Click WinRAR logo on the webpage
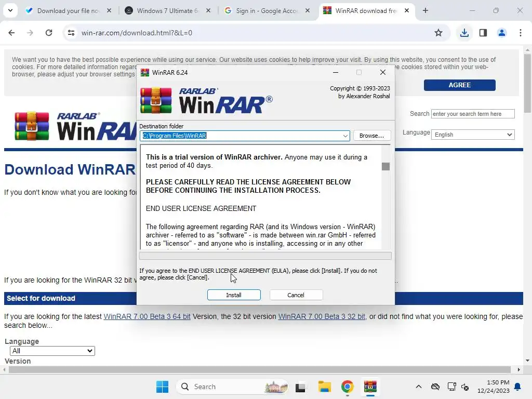The image size is (532, 399). coord(75,126)
